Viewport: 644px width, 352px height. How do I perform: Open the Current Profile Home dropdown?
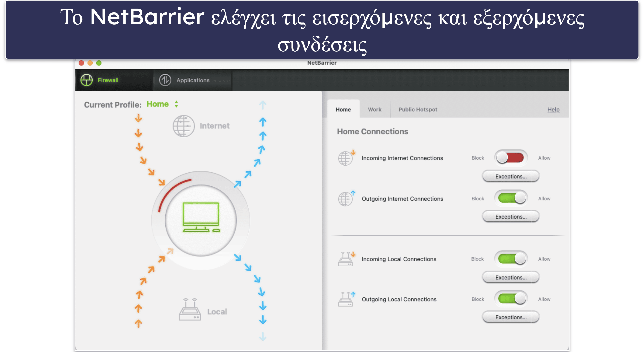click(x=163, y=104)
